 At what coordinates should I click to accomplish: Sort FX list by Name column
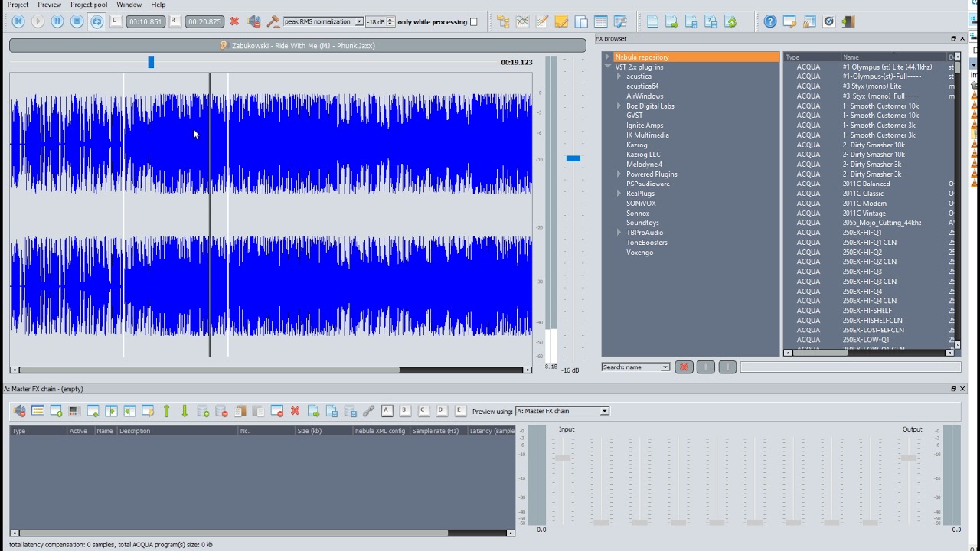(893, 57)
